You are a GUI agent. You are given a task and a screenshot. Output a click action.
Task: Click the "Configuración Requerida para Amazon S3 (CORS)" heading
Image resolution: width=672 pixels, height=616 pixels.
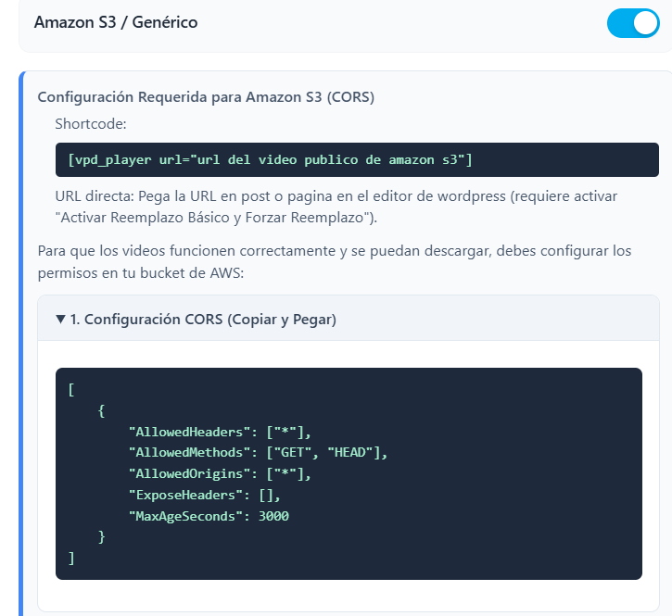[x=206, y=96]
